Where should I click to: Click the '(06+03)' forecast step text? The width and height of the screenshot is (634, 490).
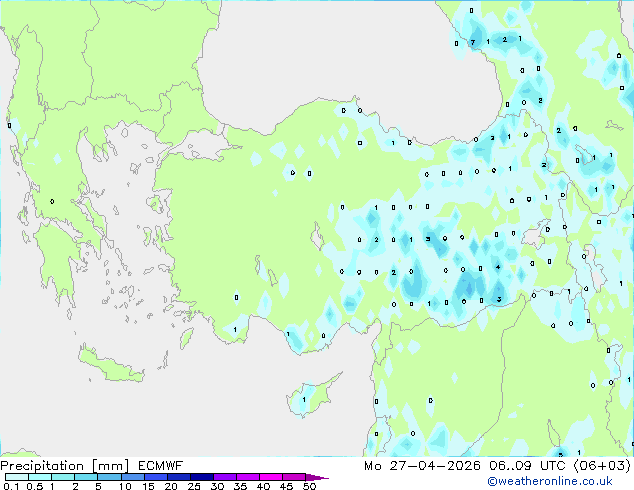(x=602, y=466)
